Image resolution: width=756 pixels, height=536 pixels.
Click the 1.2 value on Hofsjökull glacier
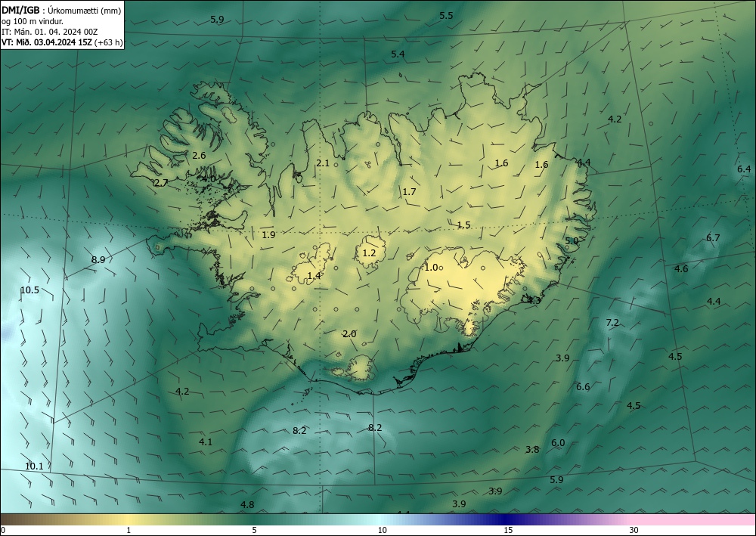[369, 253]
